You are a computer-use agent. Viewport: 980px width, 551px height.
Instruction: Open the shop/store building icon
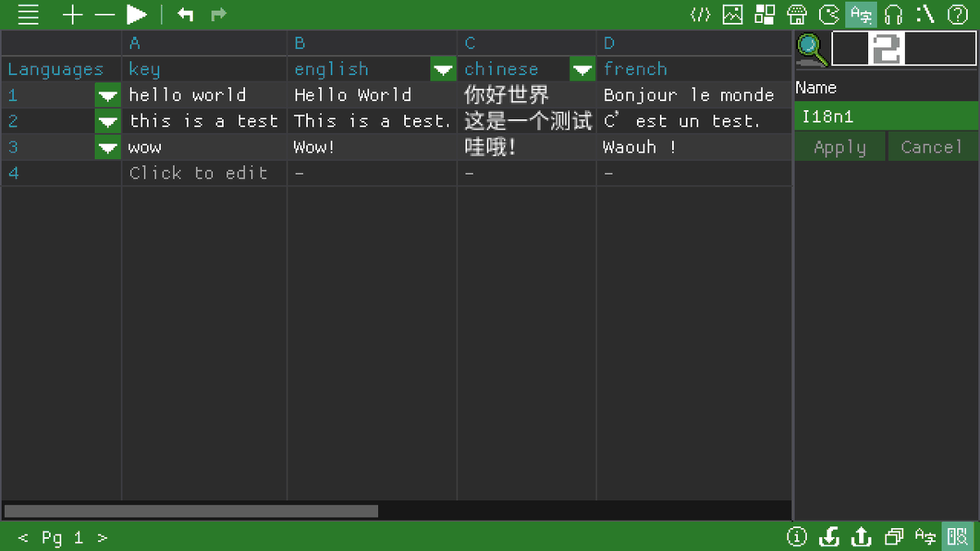coord(797,15)
